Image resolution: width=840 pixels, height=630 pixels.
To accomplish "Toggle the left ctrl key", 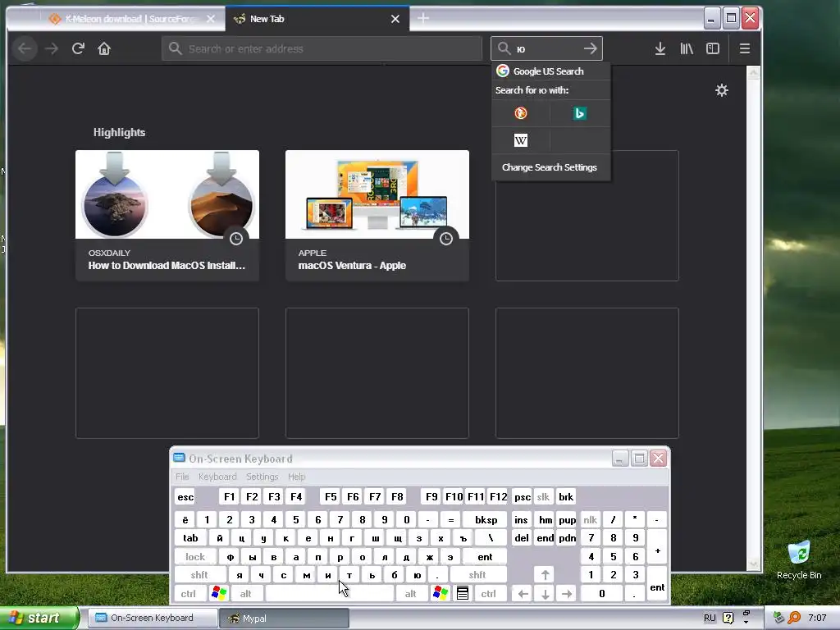I will (188, 593).
